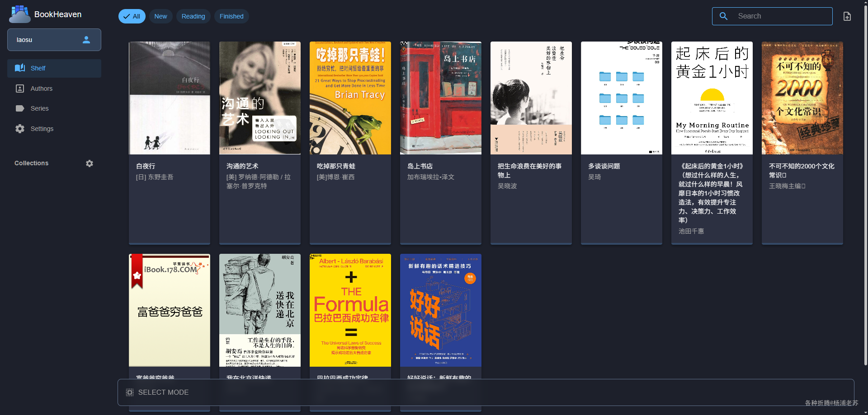Image resolution: width=868 pixels, height=415 pixels.
Task: Open the 我在北京送快递 book cover
Action: [x=260, y=310]
